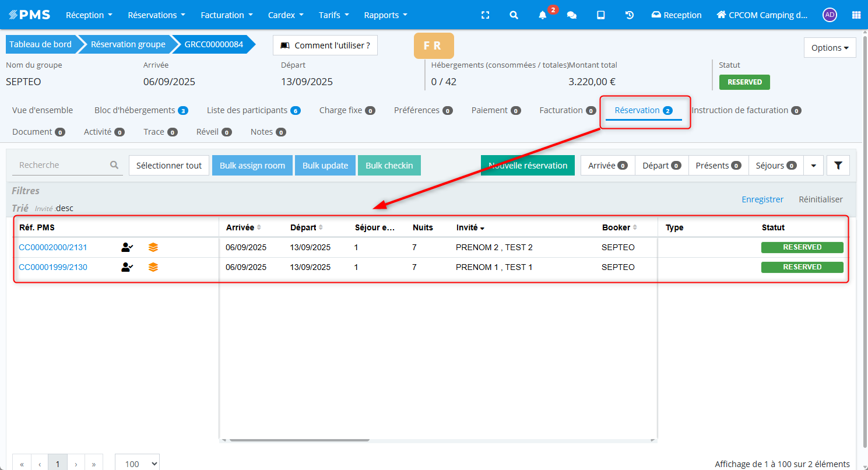This screenshot has width=868, height=470.
Task: Toggle the Arrivée filter button
Action: coord(607,166)
